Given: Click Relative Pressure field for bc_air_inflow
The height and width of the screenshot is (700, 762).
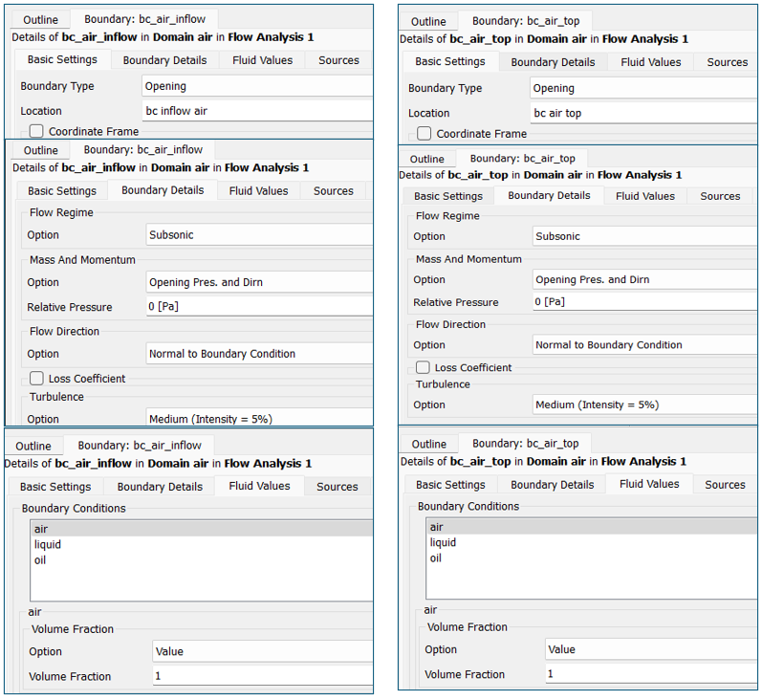Looking at the screenshot, I should (x=259, y=306).
